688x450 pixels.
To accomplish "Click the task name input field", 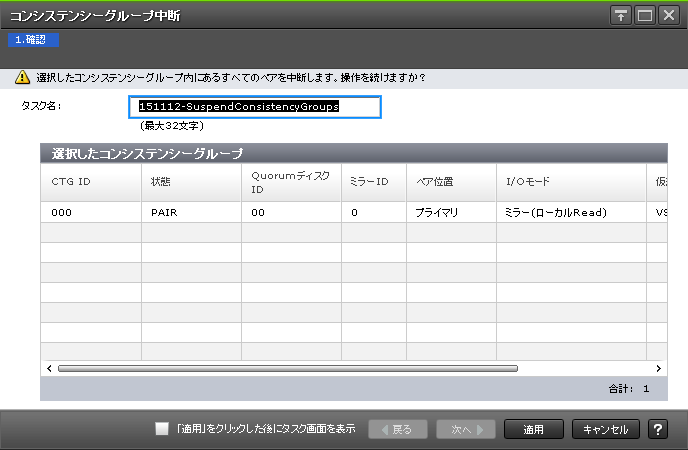I will [255, 107].
